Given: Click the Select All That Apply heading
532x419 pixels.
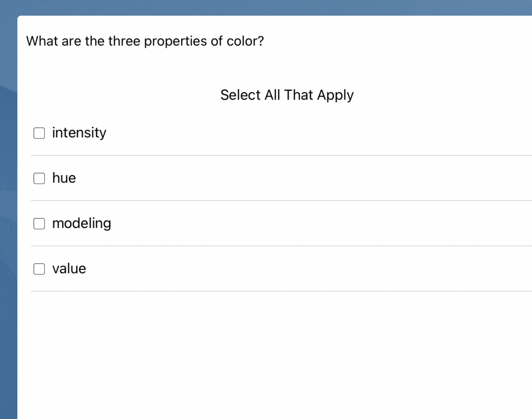Looking at the screenshot, I should 287,95.
